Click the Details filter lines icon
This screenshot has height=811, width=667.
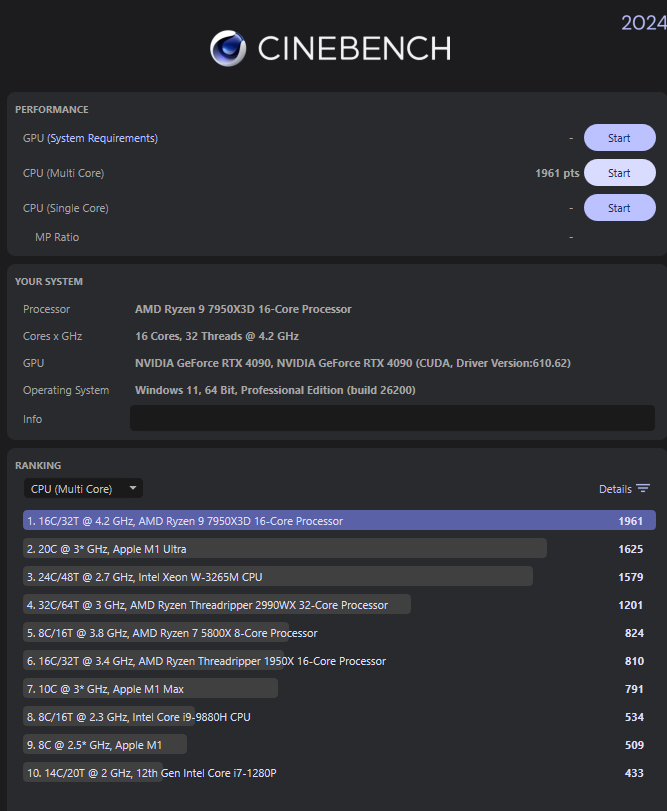(643, 489)
